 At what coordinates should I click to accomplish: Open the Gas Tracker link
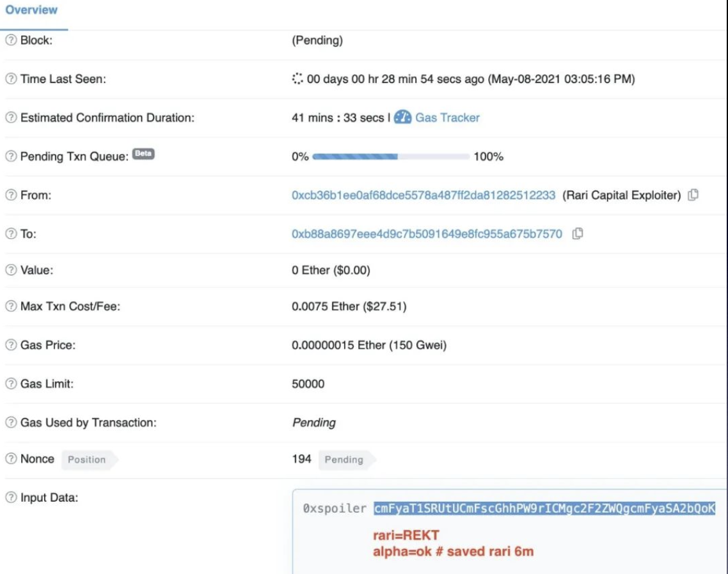pyautogui.click(x=447, y=118)
